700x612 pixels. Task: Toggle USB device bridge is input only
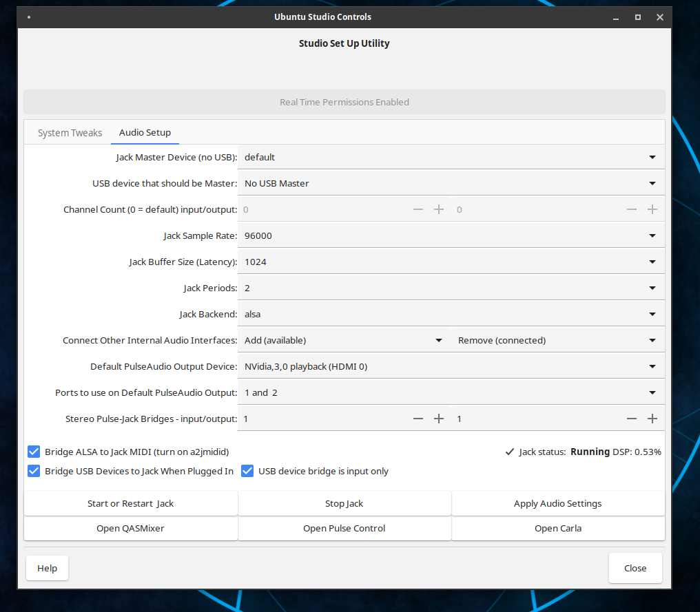pyautogui.click(x=247, y=471)
